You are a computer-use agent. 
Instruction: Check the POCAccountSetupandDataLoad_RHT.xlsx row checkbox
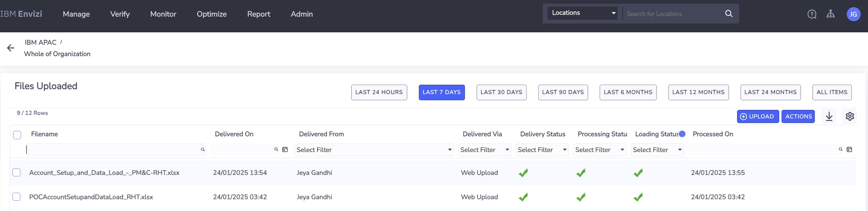tap(16, 197)
